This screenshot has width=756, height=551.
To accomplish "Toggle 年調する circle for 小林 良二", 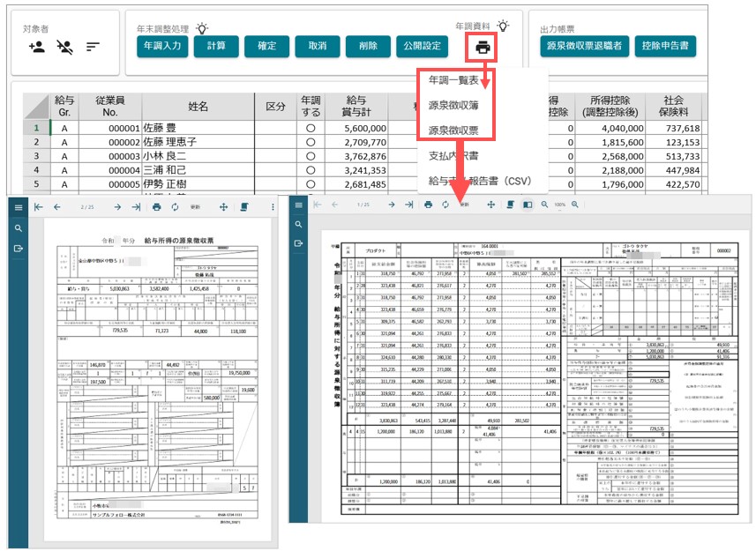I will (x=311, y=157).
